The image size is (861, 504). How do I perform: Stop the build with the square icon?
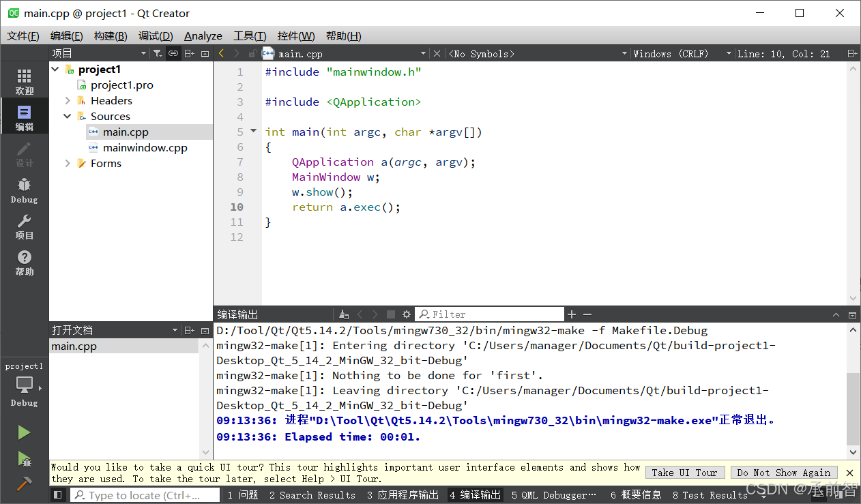391,314
